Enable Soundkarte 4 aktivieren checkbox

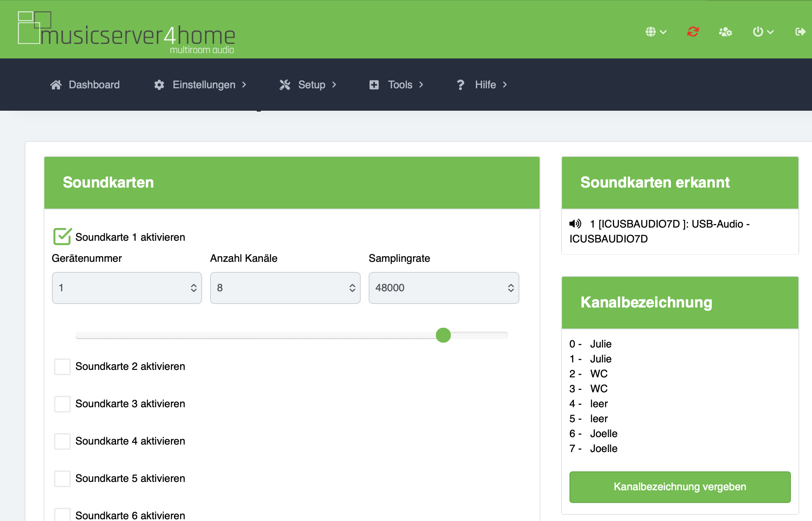[x=62, y=441]
